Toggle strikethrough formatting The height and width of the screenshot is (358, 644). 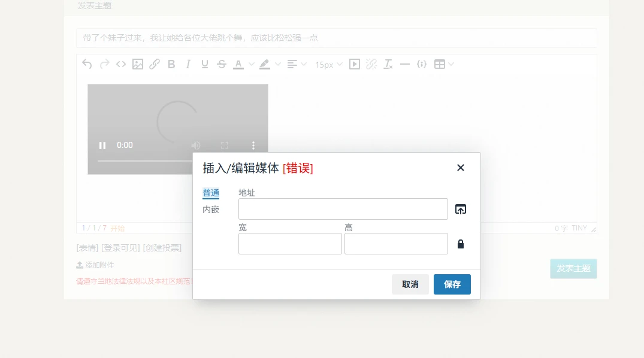pyautogui.click(x=222, y=64)
